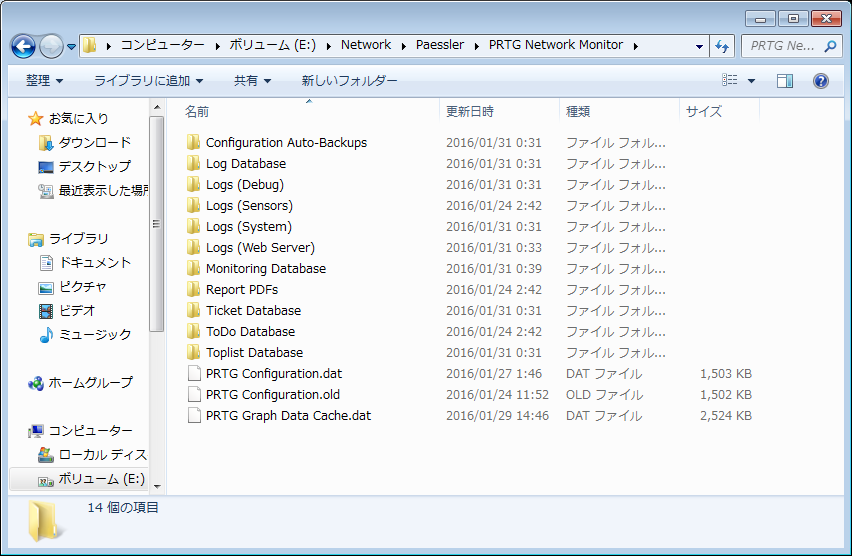Select Ticket Database folder
This screenshot has width=852, height=556.
253,310
